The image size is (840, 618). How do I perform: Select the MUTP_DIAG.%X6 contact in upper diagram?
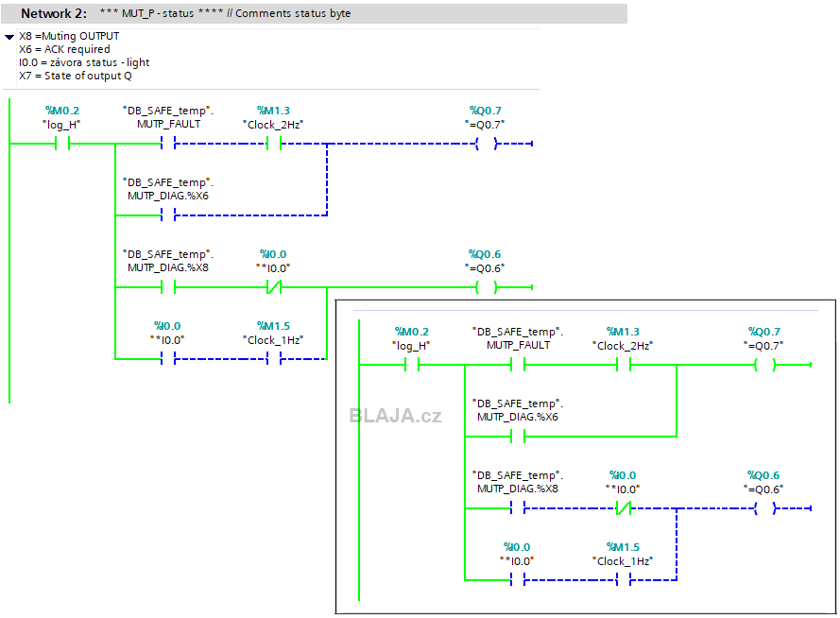click(x=168, y=215)
